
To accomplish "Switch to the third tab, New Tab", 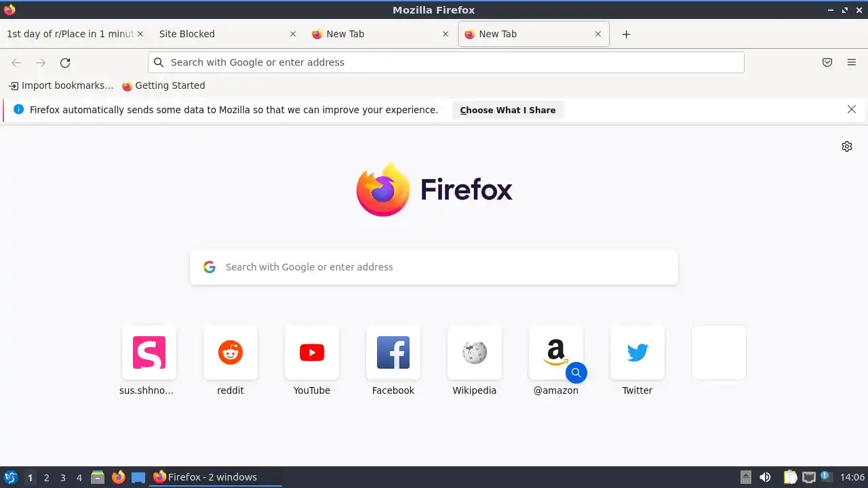I will (380, 34).
